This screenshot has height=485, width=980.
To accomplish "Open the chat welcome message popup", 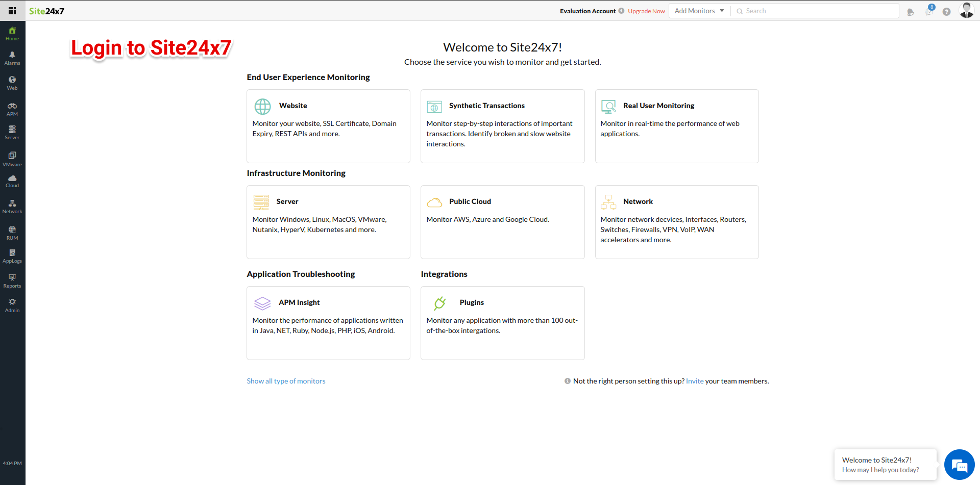I will tap(886, 465).
